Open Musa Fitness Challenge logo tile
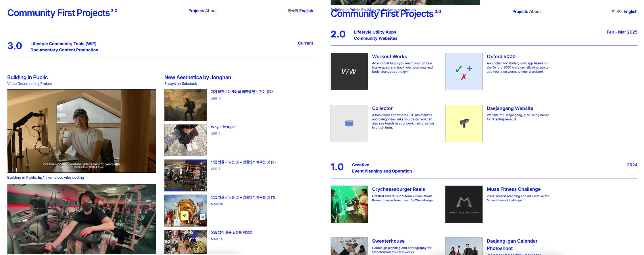Image resolution: width=644 pixels, height=255 pixels. pyautogui.click(x=464, y=204)
